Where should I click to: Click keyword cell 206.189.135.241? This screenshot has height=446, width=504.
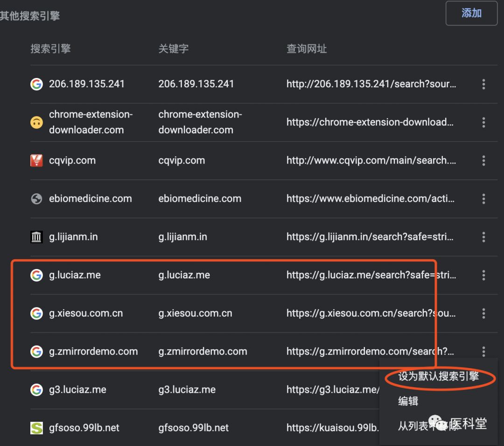(x=196, y=84)
